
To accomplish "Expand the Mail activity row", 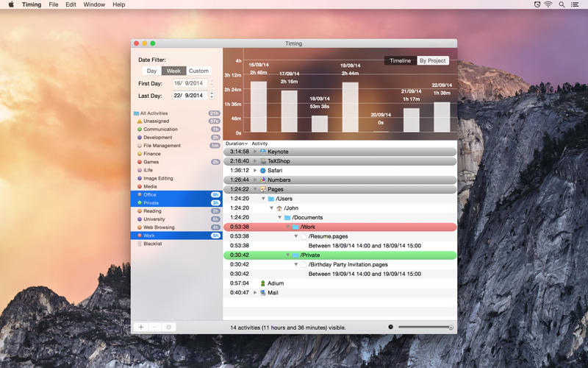I will point(254,292).
